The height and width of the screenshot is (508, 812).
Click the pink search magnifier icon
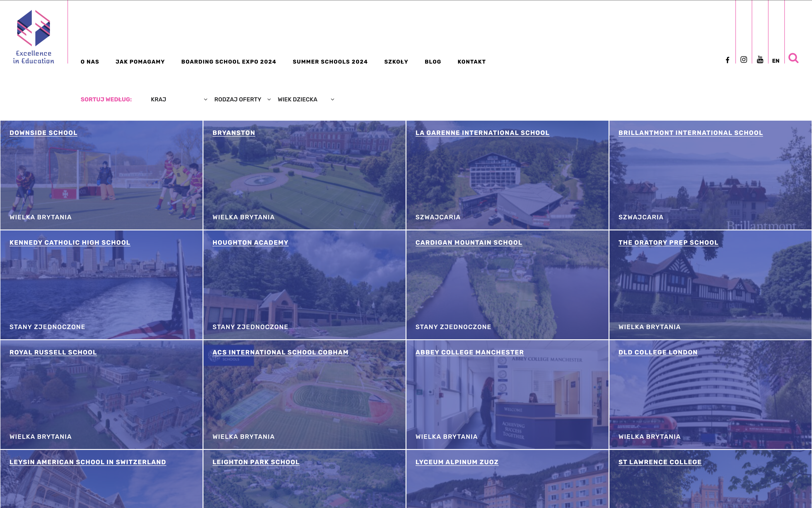[793, 58]
